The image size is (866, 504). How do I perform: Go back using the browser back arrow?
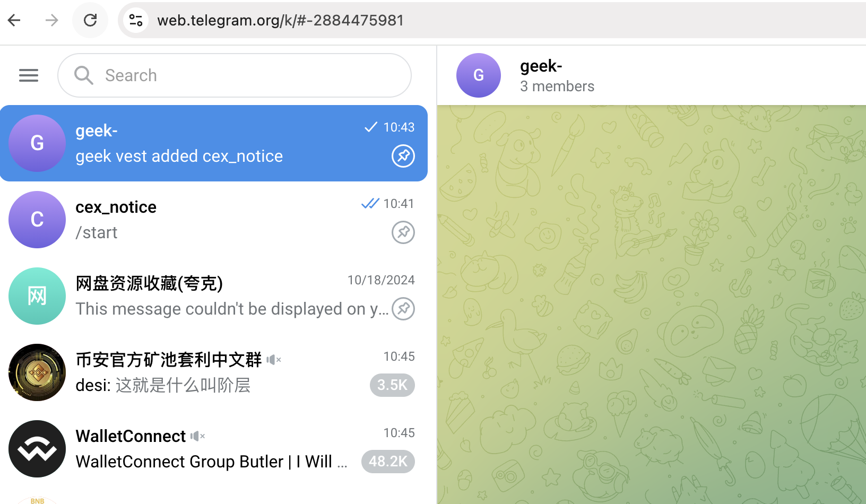coord(14,20)
